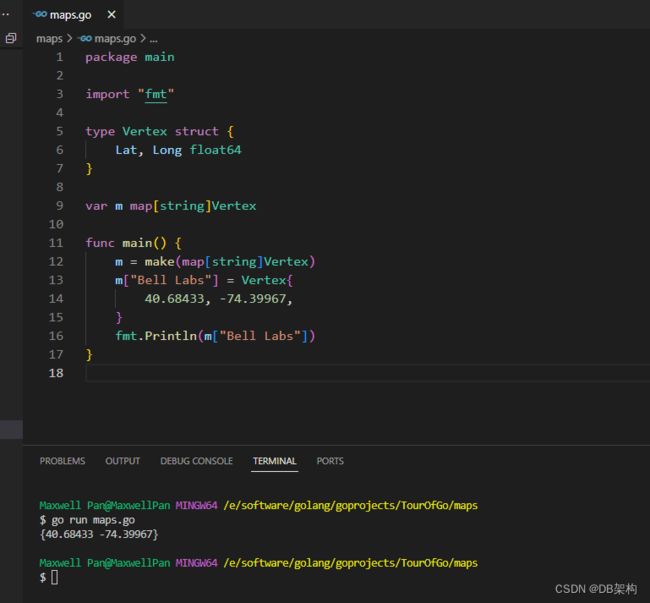Select the TERMINAL panel tab
The height and width of the screenshot is (603, 650).
tap(274, 461)
